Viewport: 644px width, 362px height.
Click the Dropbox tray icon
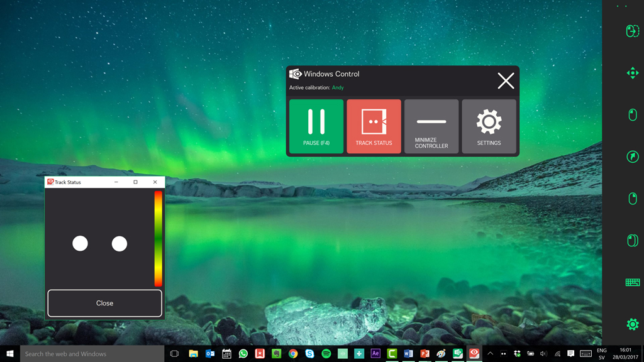(517, 353)
